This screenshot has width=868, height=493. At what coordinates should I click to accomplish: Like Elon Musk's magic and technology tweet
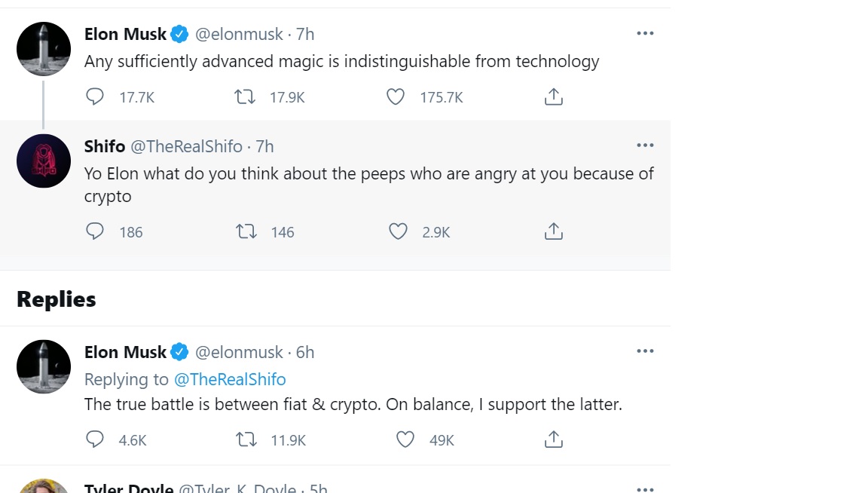tap(396, 97)
